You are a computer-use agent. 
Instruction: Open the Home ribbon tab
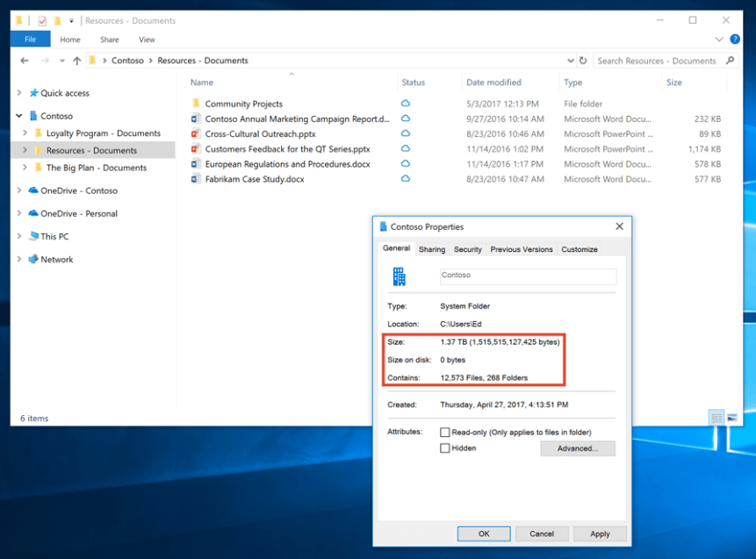(70, 39)
